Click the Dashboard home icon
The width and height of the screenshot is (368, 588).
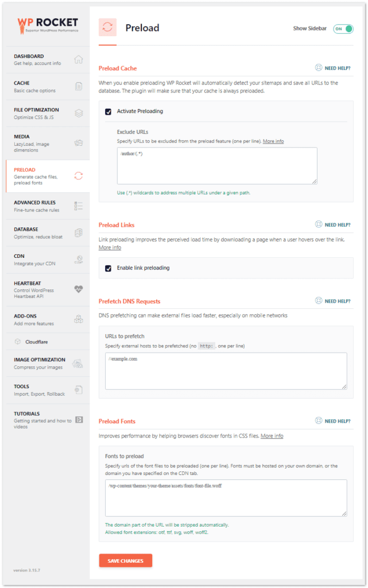(78, 59)
